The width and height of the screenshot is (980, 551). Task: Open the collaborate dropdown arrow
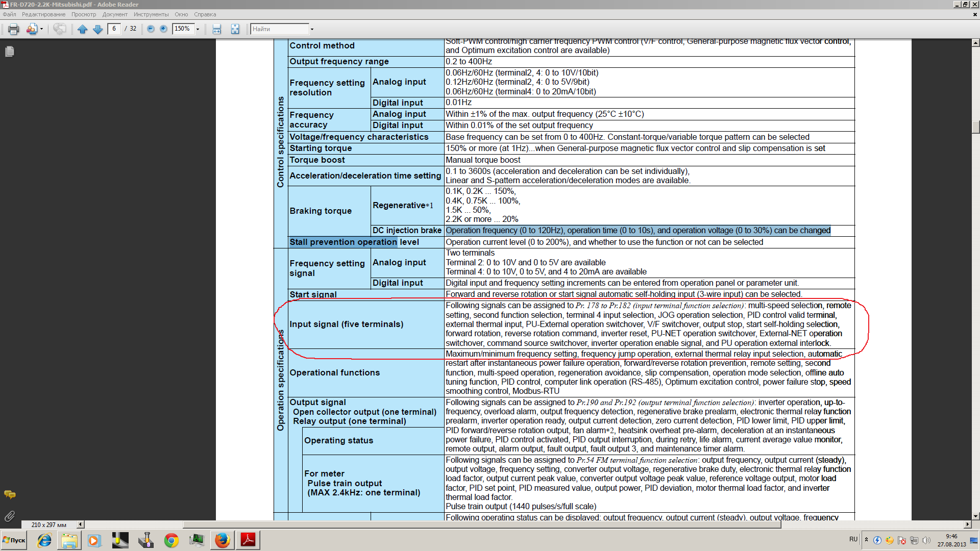41,29
